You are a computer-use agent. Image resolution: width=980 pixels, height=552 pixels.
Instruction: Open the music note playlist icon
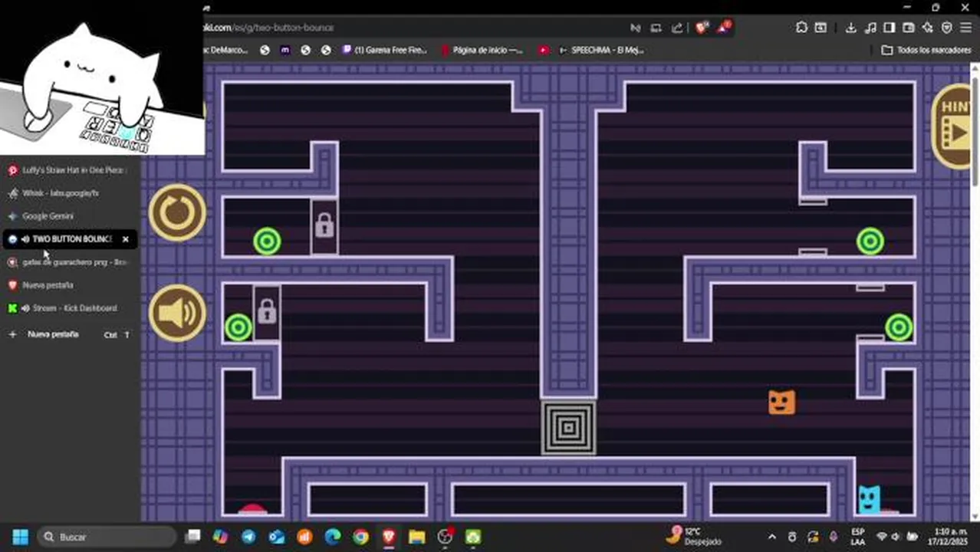click(870, 28)
